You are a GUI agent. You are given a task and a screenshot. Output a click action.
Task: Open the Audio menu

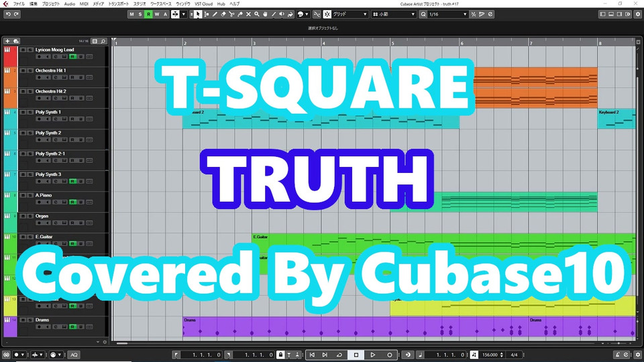69,4
